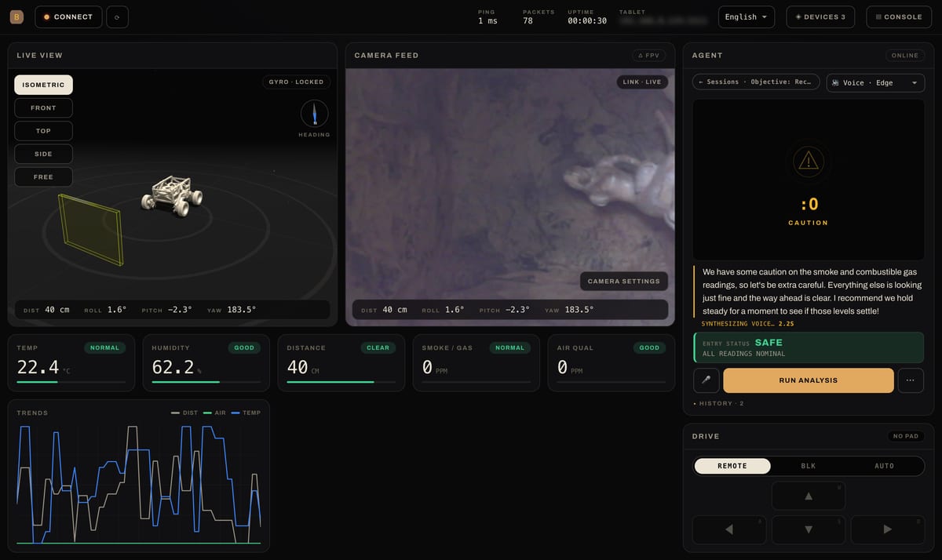Click the HUMIDITY GOOD status badge
942x560 pixels.
(244, 347)
